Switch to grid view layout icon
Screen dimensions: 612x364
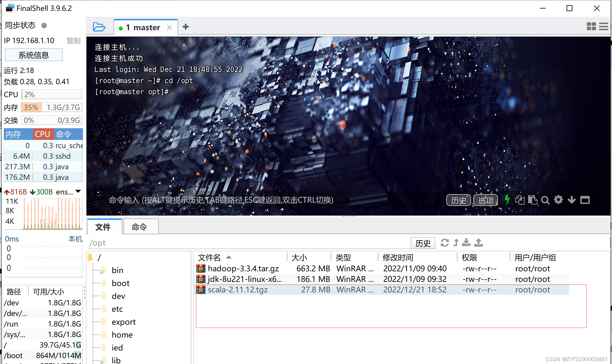tap(591, 27)
